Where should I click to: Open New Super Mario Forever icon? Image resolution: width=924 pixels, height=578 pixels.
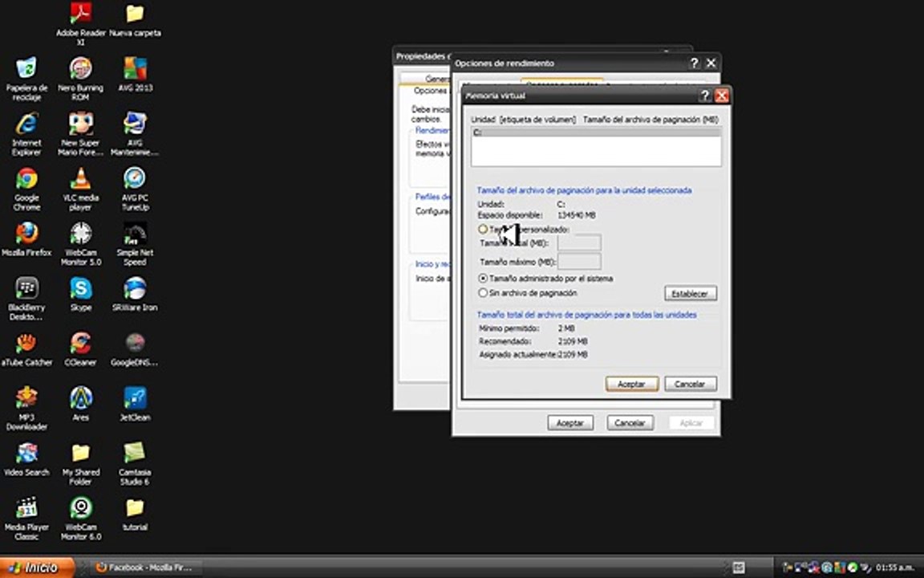[81, 123]
